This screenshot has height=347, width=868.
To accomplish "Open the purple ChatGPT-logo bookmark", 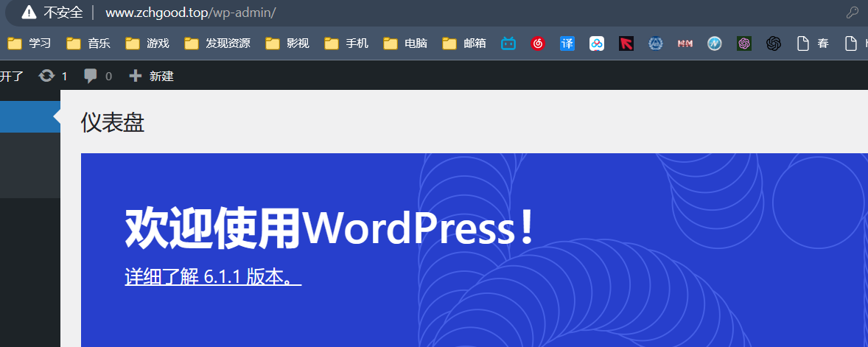I will point(744,43).
